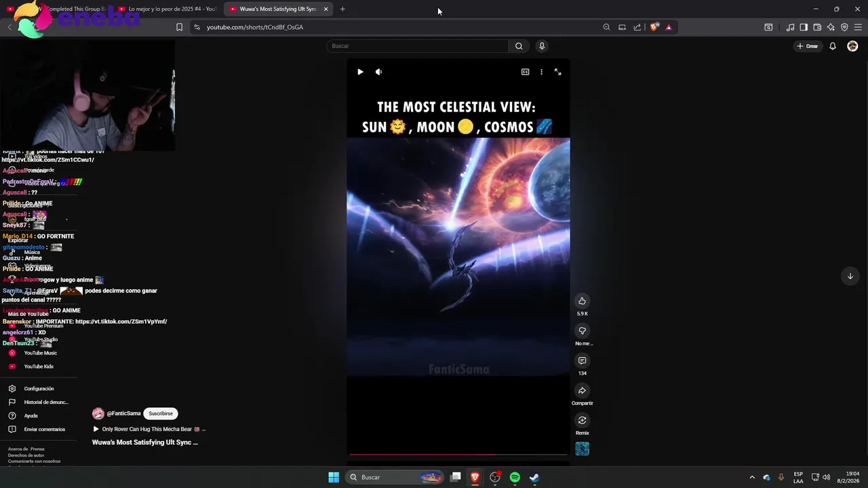Open Steam from the taskbar
This screenshot has height=488, width=868.
click(534, 477)
